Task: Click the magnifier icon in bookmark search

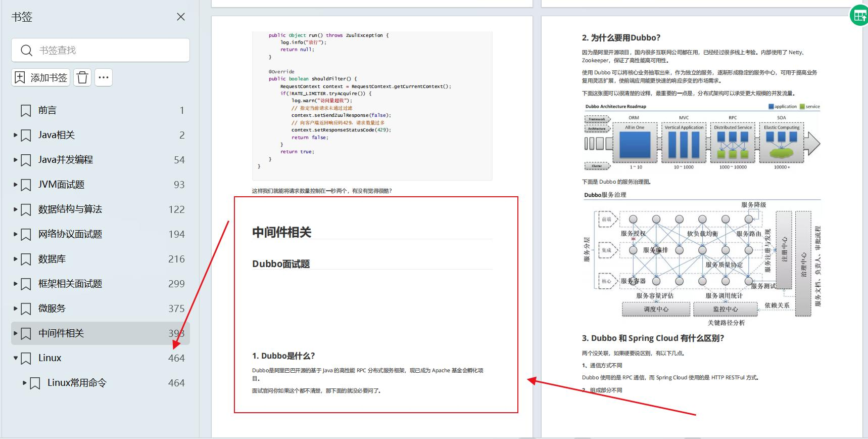Action: point(26,50)
